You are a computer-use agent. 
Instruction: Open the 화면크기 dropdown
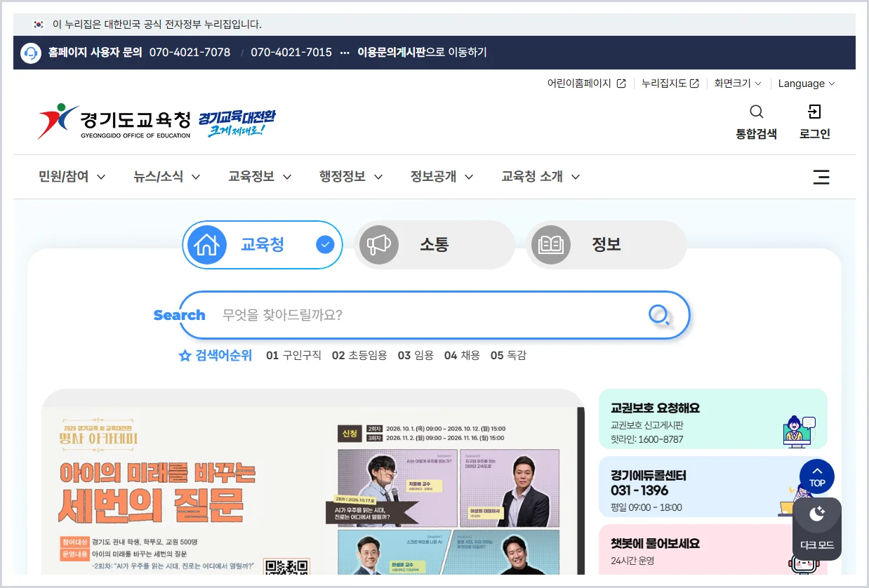[738, 83]
